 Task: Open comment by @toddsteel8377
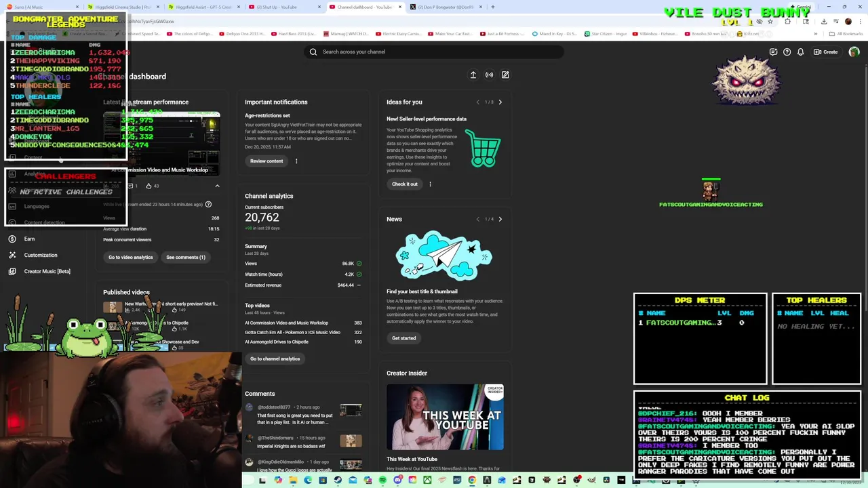click(295, 415)
